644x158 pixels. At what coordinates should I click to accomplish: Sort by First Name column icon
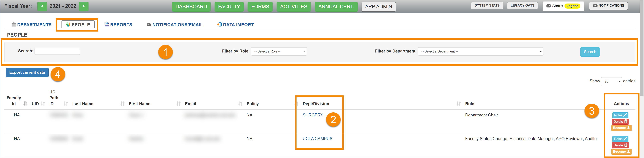pyautogui.click(x=178, y=104)
